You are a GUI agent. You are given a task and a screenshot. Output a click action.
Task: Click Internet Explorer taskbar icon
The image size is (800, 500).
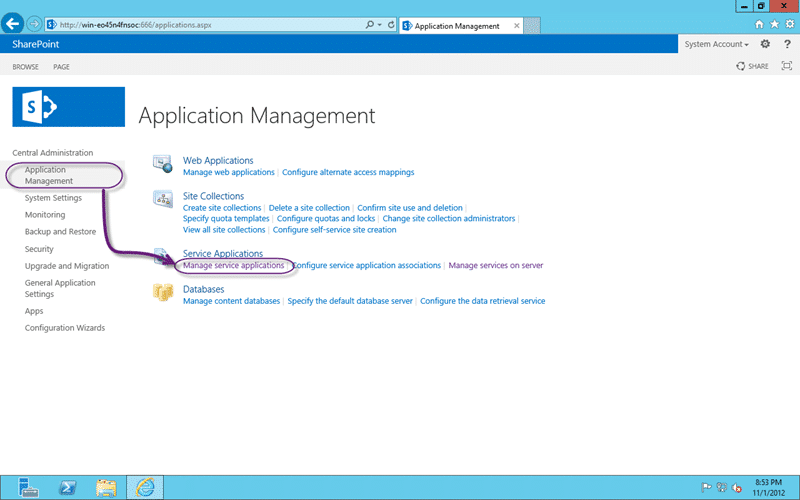click(145, 487)
